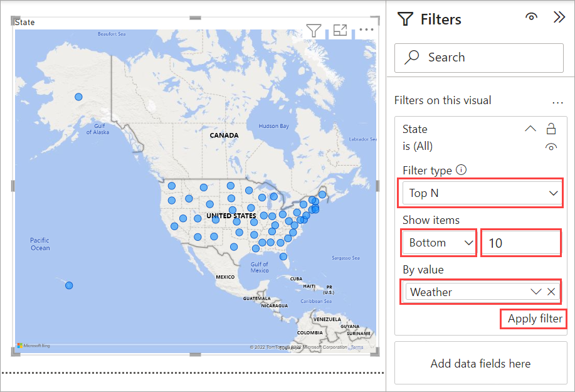Open the Top N filter type dropdown
Image resolution: width=575 pixels, height=392 pixels.
pyautogui.click(x=481, y=193)
